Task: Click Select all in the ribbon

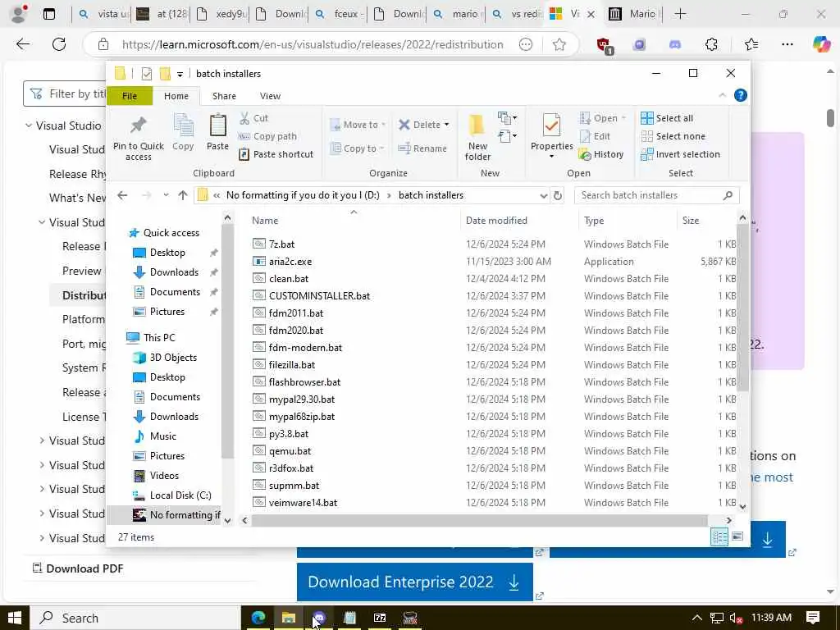Action: tap(667, 118)
